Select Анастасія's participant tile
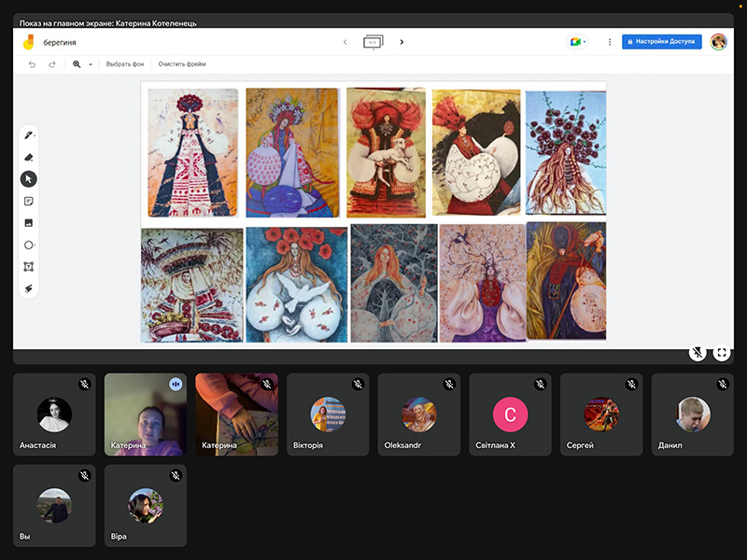The height and width of the screenshot is (560, 747). pyautogui.click(x=54, y=414)
